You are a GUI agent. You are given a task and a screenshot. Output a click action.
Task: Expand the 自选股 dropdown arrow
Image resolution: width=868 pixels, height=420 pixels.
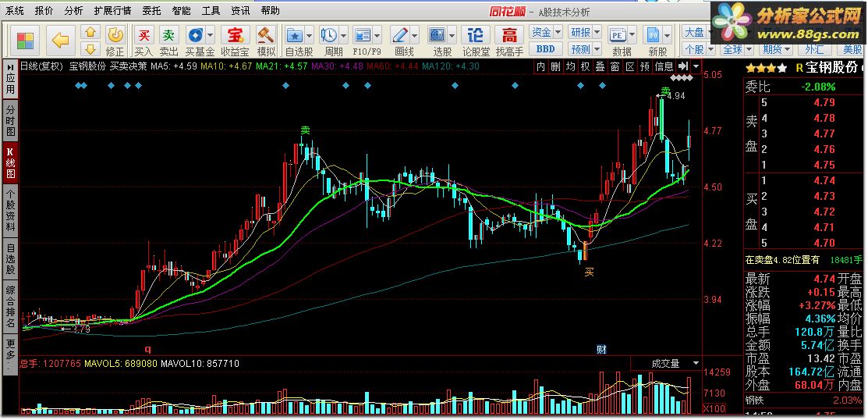(309, 36)
